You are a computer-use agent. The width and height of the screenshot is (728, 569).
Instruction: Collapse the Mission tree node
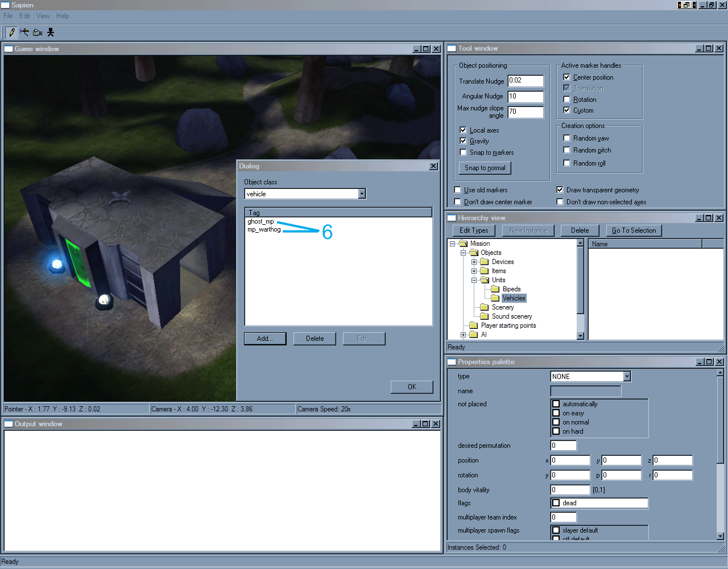point(453,244)
